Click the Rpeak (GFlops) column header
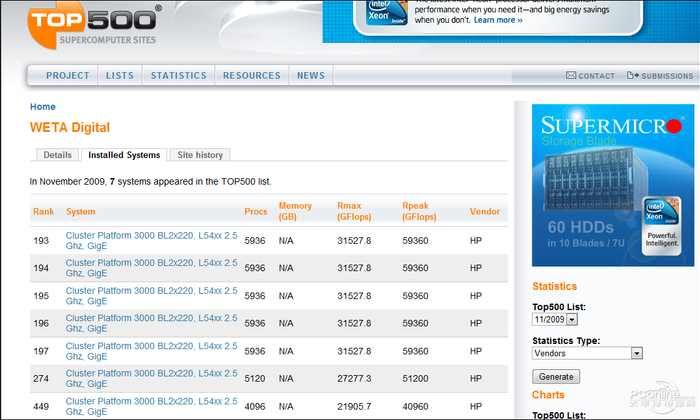Image resolution: width=700 pixels, height=420 pixels. click(419, 211)
